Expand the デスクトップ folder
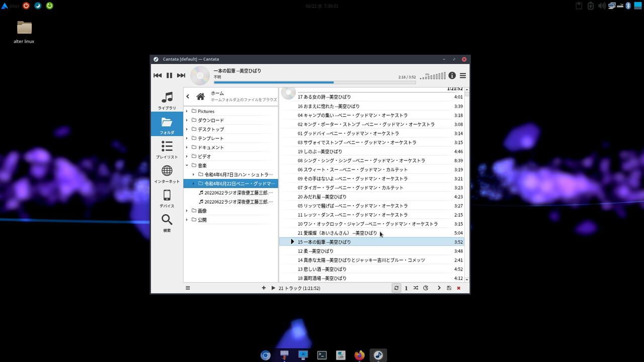644x362 pixels. [187, 129]
